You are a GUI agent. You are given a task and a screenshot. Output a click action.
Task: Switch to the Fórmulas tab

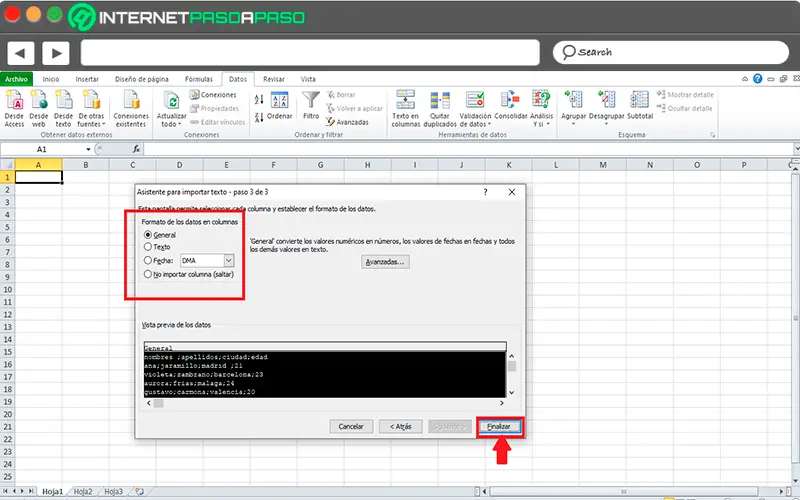pos(199,79)
